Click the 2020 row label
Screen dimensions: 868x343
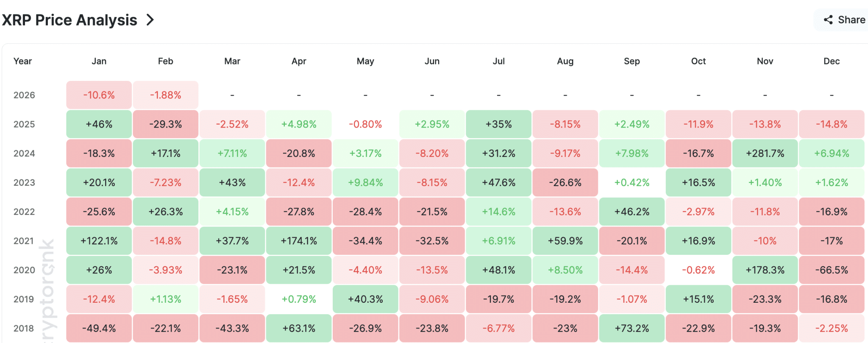coord(25,270)
